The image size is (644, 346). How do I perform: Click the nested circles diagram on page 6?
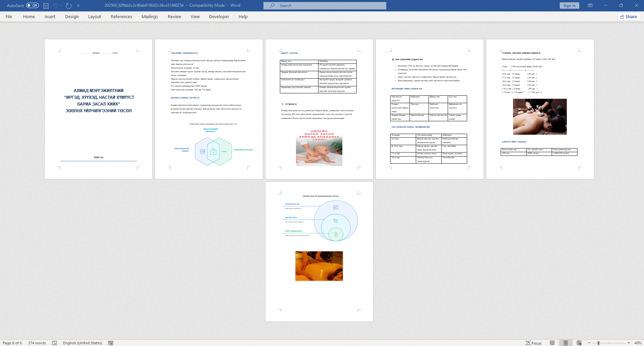(336, 221)
